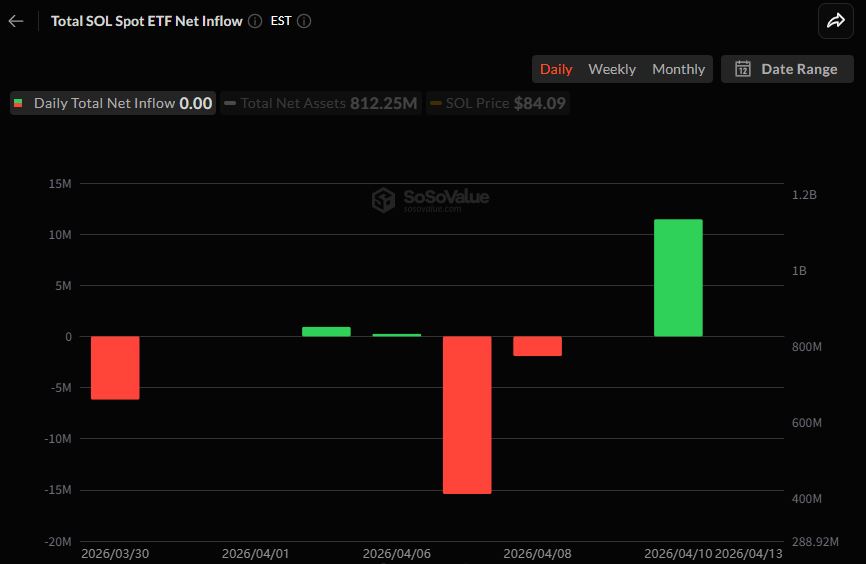
Task: Click the large green bar on 2026/04/10
Action: pyautogui.click(x=678, y=278)
